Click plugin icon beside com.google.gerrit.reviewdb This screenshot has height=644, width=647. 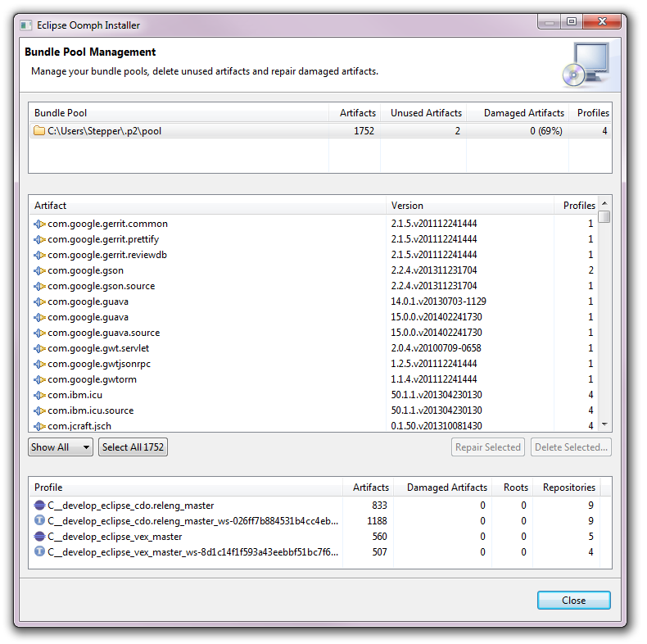39,255
